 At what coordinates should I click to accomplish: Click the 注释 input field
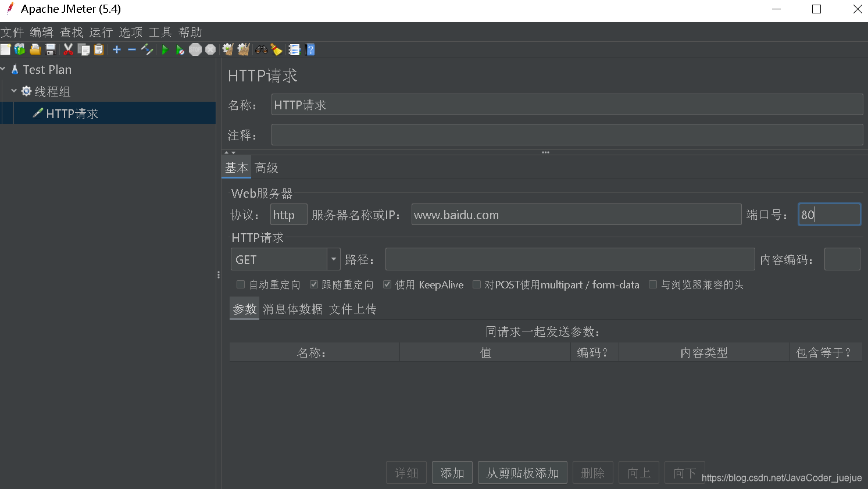(567, 134)
